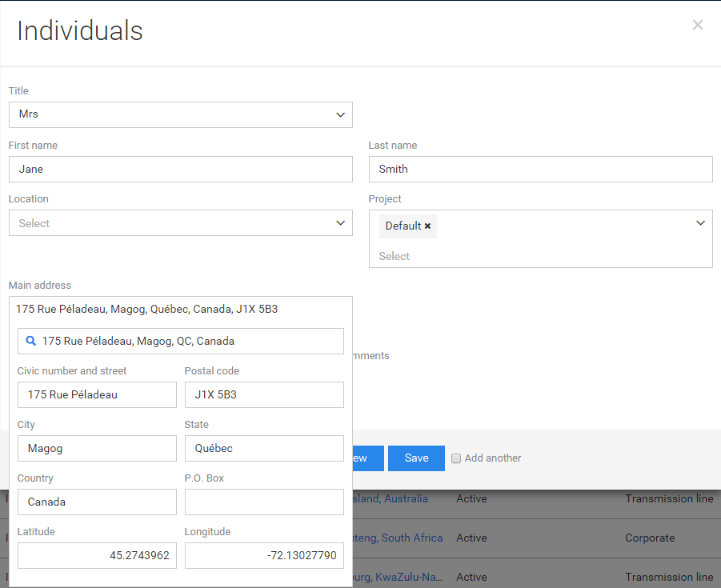Click the empty P.O. Box field
The width and height of the screenshot is (721, 588).
click(264, 502)
